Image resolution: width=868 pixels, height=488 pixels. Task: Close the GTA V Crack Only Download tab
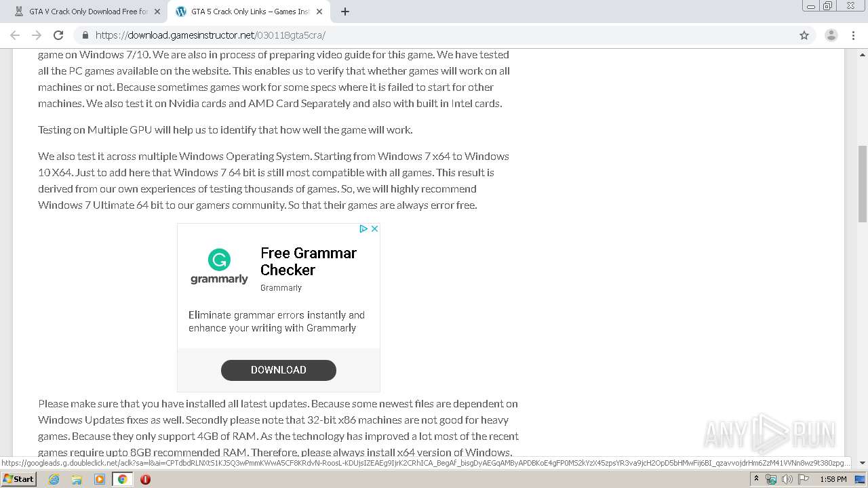pos(157,12)
